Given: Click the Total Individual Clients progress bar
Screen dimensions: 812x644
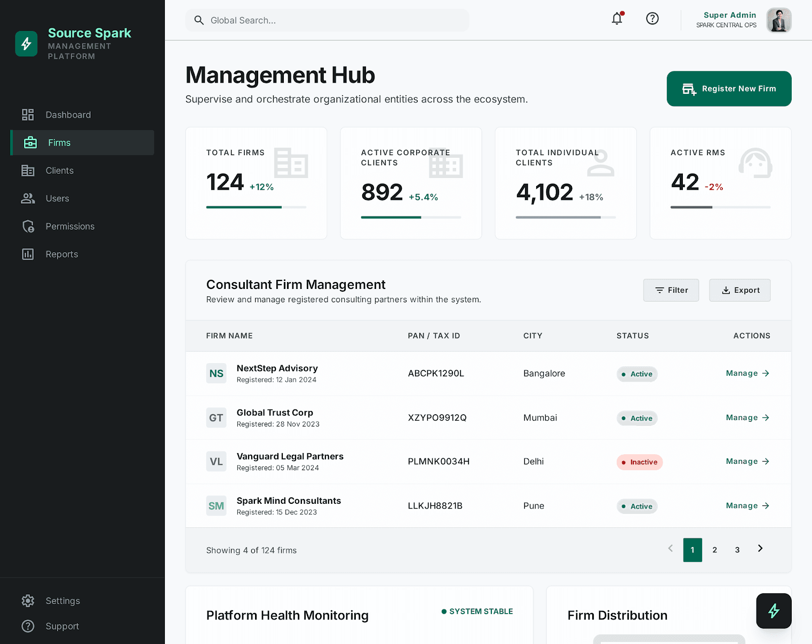Looking at the screenshot, I should 566,217.
